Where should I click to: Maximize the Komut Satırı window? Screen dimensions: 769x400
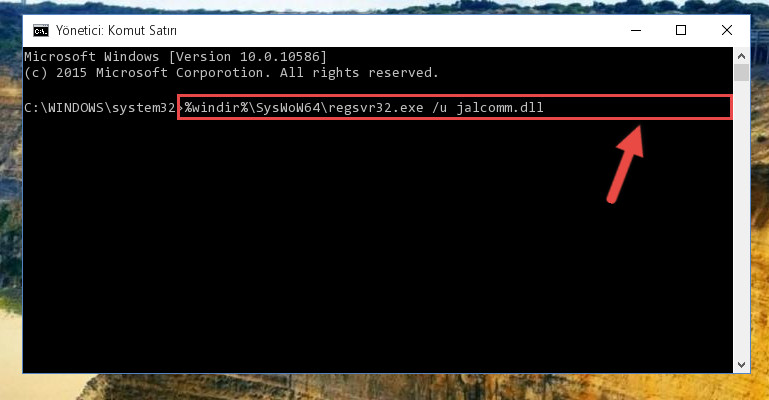(681, 30)
